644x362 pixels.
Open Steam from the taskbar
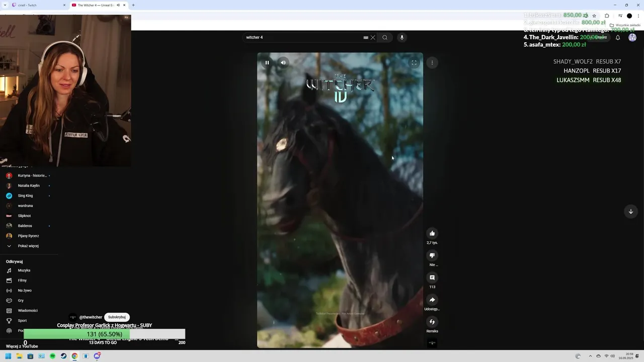coord(63,356)
